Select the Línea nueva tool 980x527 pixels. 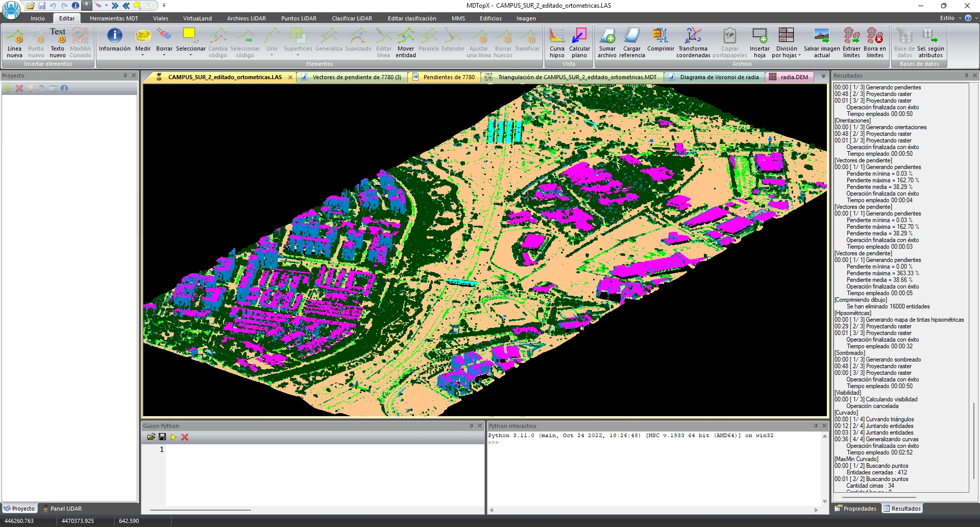click(15, 43)
